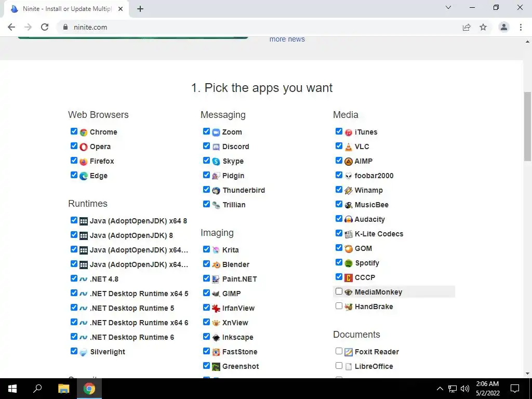The image size is (532, 399).
Task: Check the HandBrake checkbox
Action: pos(339,306)
